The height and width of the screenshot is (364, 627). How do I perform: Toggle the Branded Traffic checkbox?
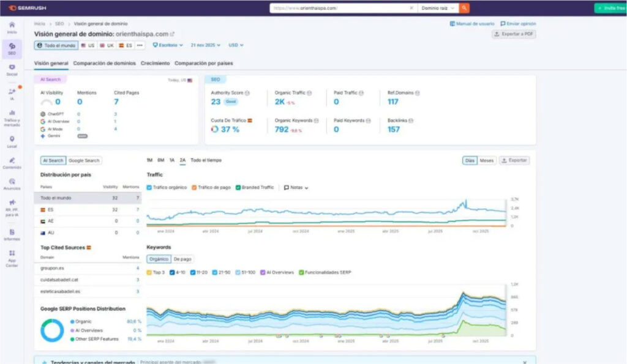pyautogui.click(x=238, y=187)
